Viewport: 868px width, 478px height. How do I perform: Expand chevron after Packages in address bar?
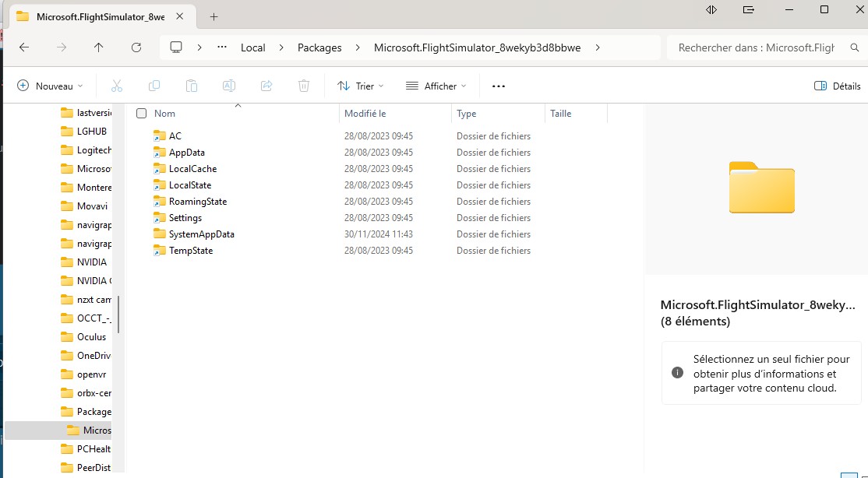pos(358,47)
